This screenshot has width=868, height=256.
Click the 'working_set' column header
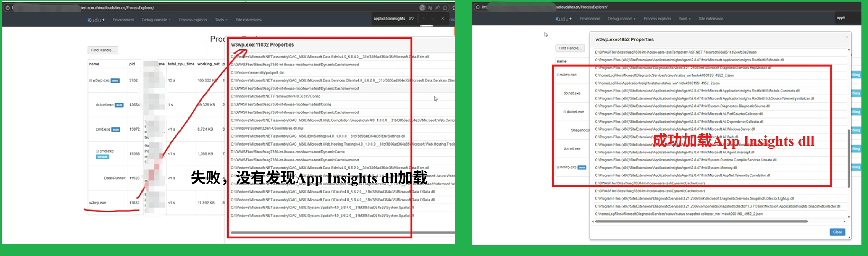point(209,64)
